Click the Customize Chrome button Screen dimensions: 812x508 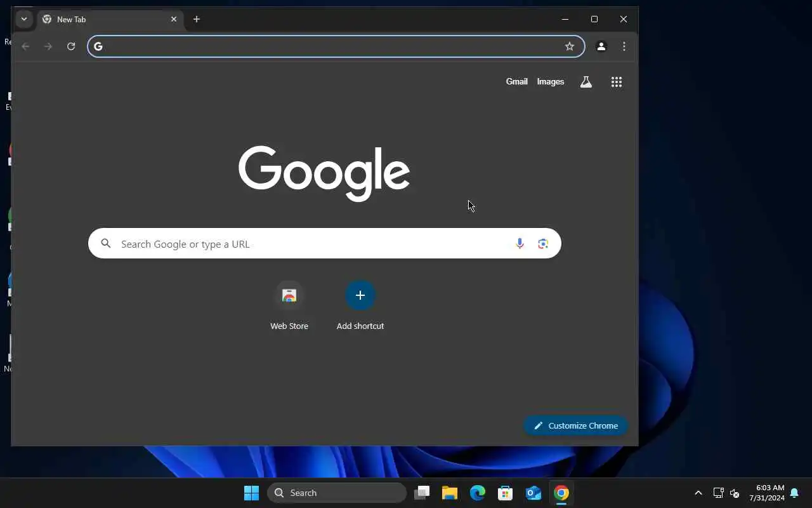tap(576, 426)
